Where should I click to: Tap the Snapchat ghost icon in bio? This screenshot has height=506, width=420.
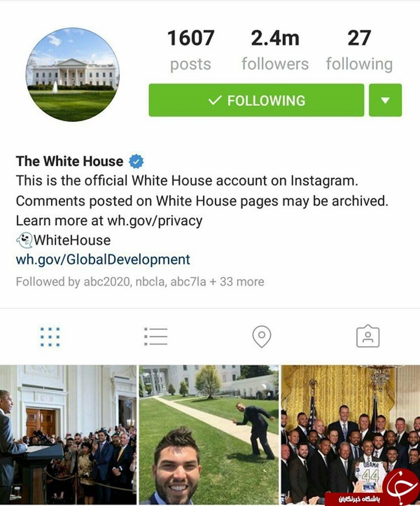coord(24,240)
